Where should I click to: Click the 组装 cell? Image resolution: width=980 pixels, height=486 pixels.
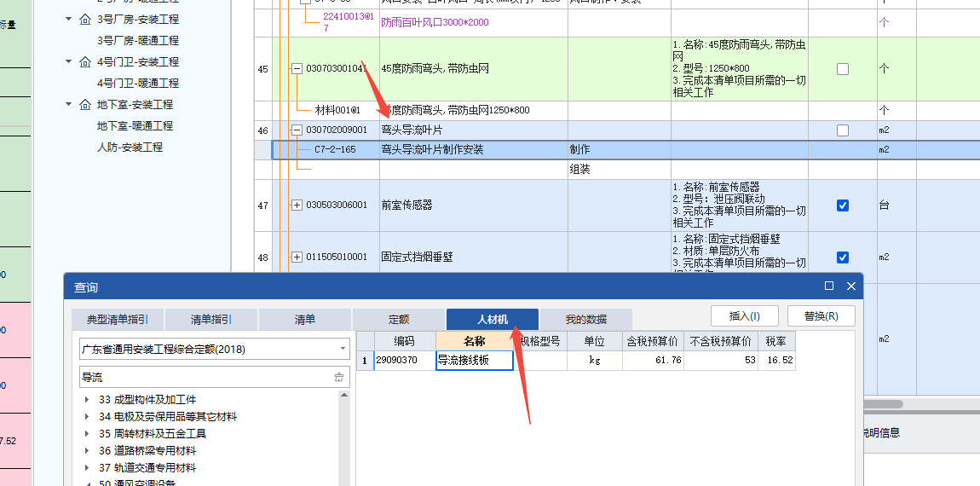[x=619, y=170]
